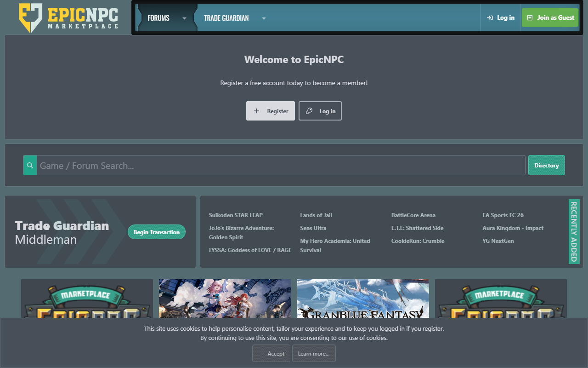Viewport: 588px width, 368px height.
Task: Open the Forums menu tab
Action: [158, 18]
